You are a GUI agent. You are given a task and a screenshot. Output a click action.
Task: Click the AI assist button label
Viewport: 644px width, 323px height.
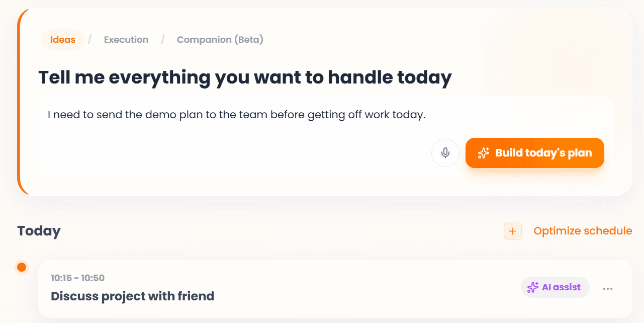pyautogui.click(x=561, y=287)
